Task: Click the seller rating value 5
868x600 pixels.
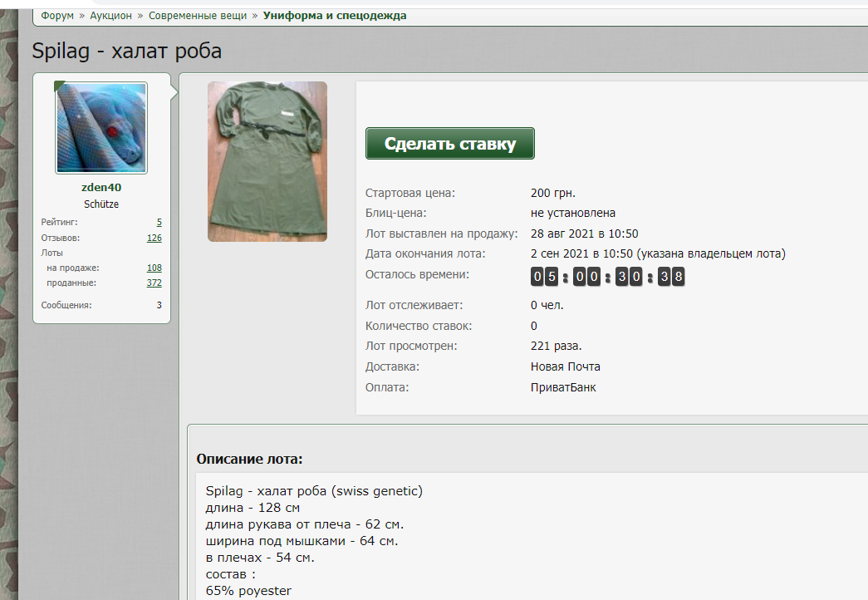Action: click(x=159, y=223)
